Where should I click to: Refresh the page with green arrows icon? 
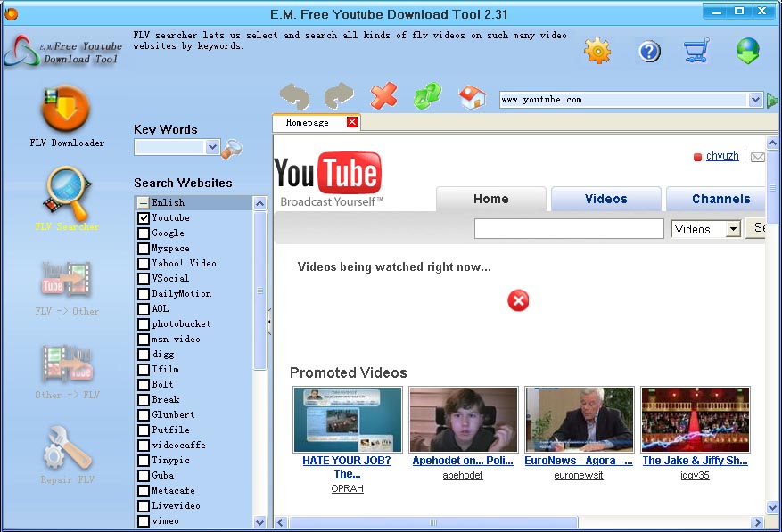[427, 95]
